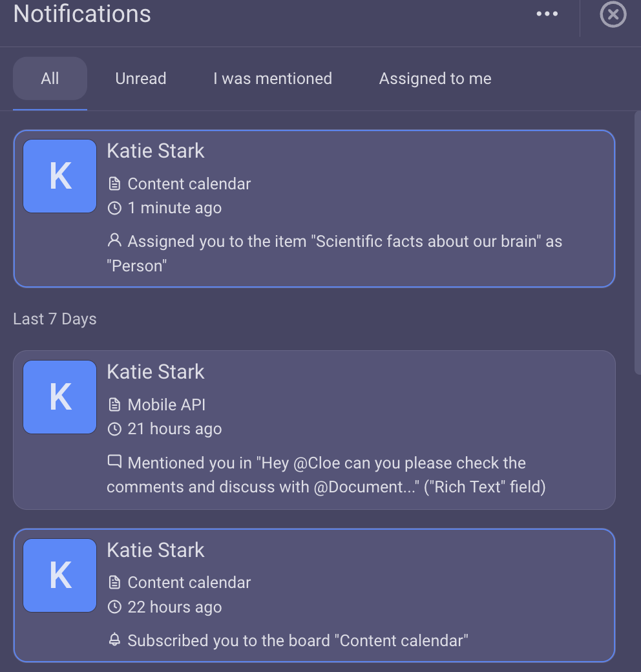Open the Content calendar link in top notification
Viewport: 641px width, 672px height.
tap(189, 184)
